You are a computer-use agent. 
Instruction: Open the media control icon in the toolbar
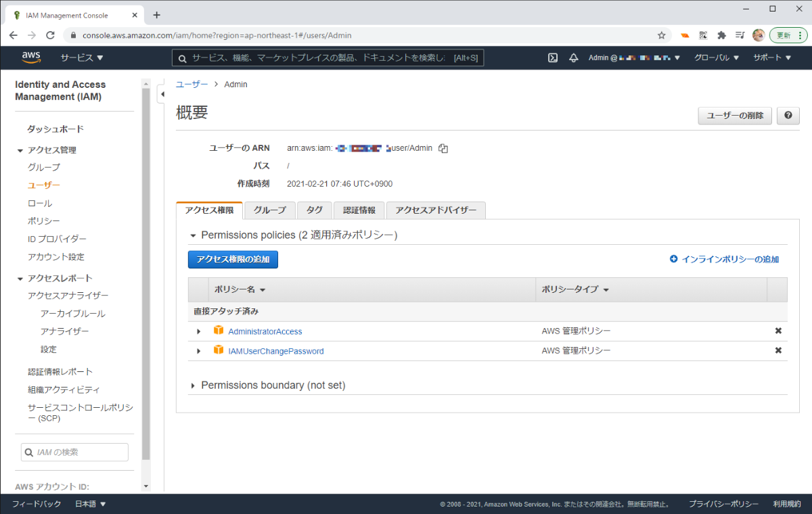coord(740,35)
